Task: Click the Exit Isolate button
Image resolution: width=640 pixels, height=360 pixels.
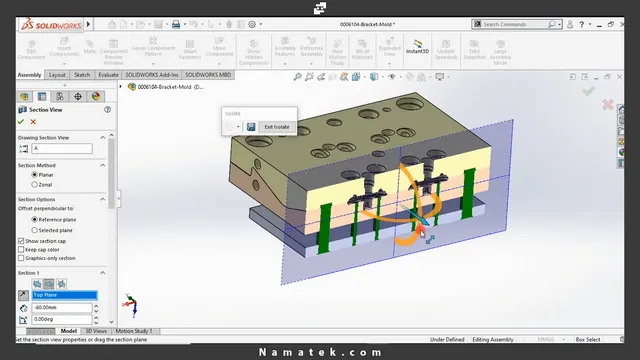Action: point(276,127)
